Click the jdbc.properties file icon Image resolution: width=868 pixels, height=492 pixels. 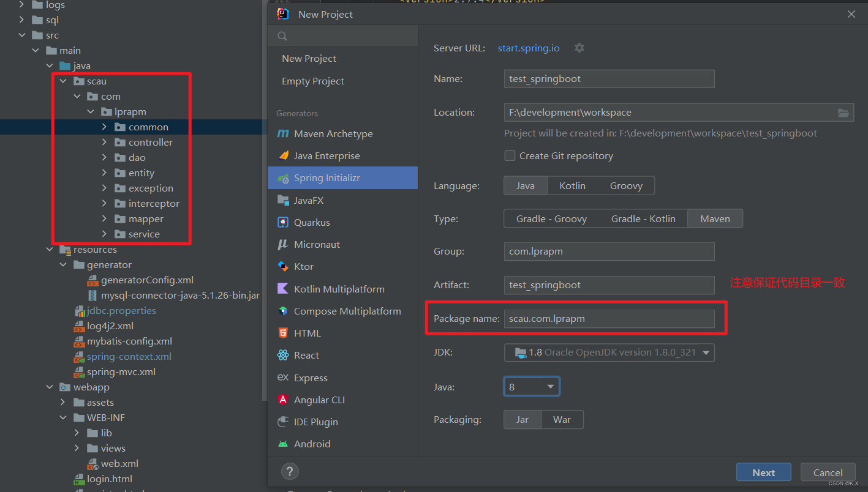click(79, 311)
